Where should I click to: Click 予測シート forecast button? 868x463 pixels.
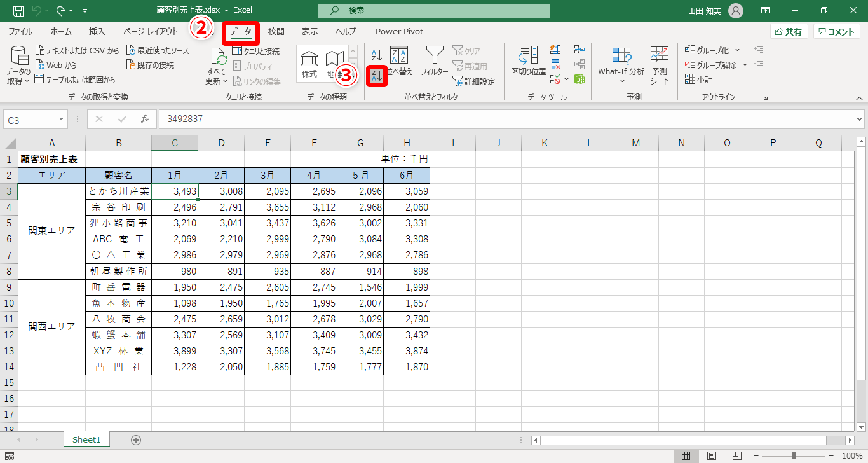(660, 66)
